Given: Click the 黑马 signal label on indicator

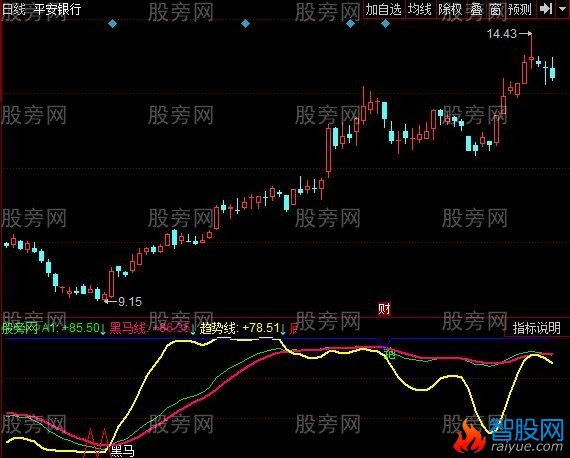Looking at the screenshot, I should (123, 451).
